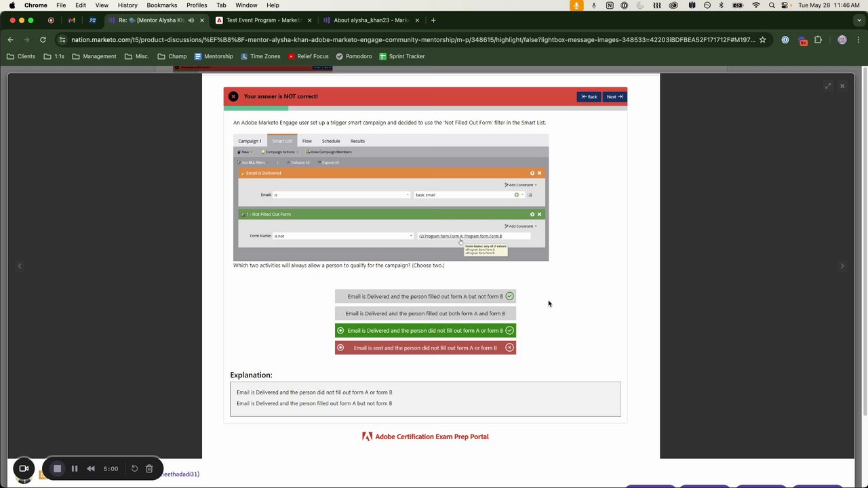Viewport: 868px width, 488px height.
Task: Open the Misc. bookmark folder
Action: pos(136,56)
